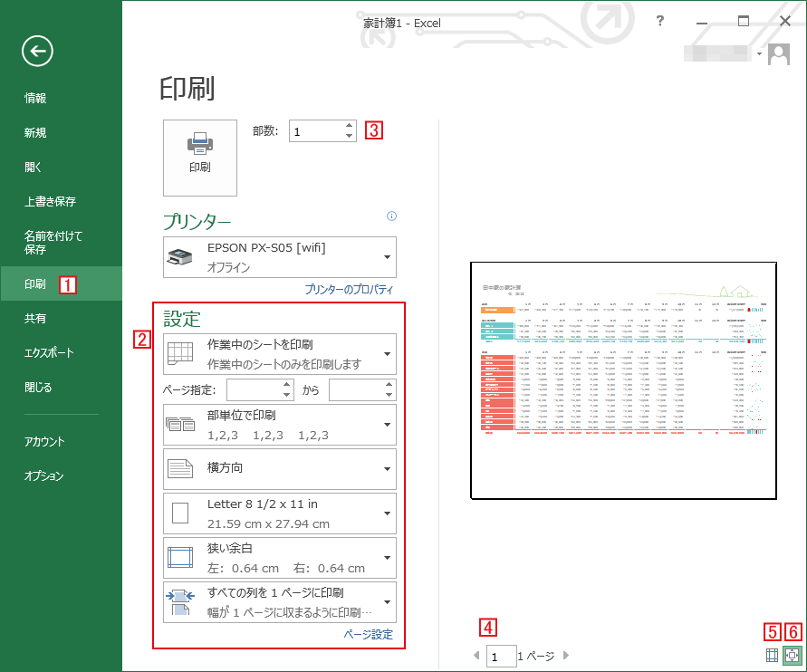The height and width of the screenshot is (672, 807).
Task: Go to previous page arrow in preview
Action: (x=476, y=656)
